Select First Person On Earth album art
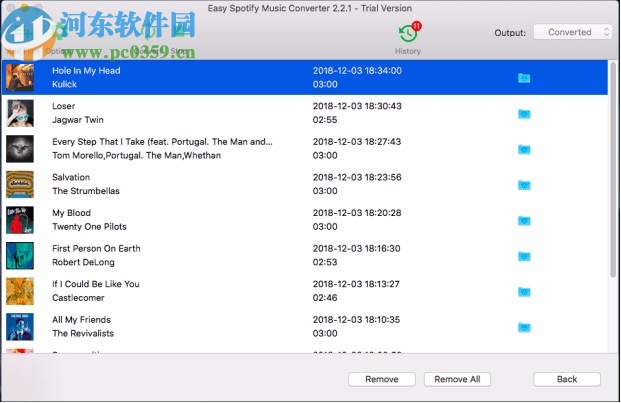The image size is (621, 403). (20, 256)
